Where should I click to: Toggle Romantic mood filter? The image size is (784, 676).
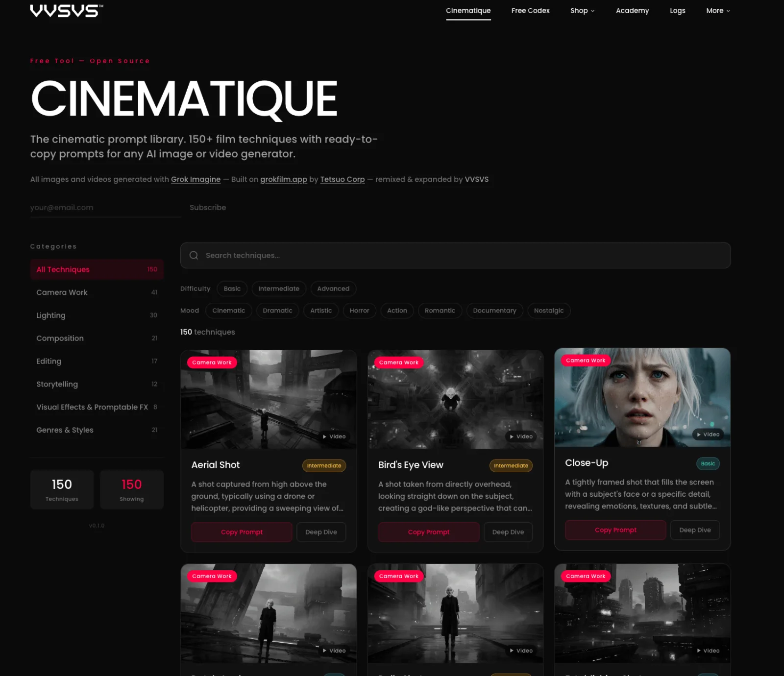(440, 311)
